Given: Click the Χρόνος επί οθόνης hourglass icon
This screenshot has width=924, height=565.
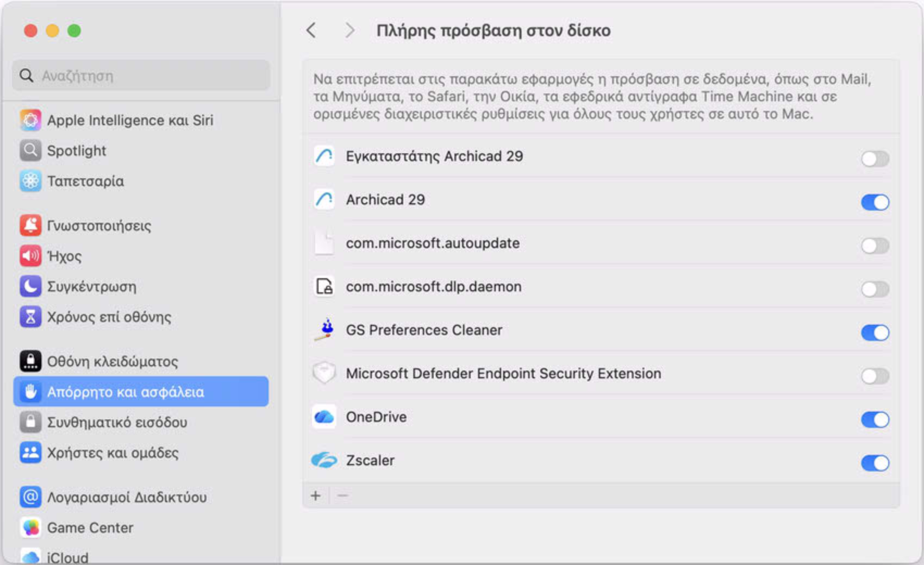Looking at the screenshot, I should 30,317.
